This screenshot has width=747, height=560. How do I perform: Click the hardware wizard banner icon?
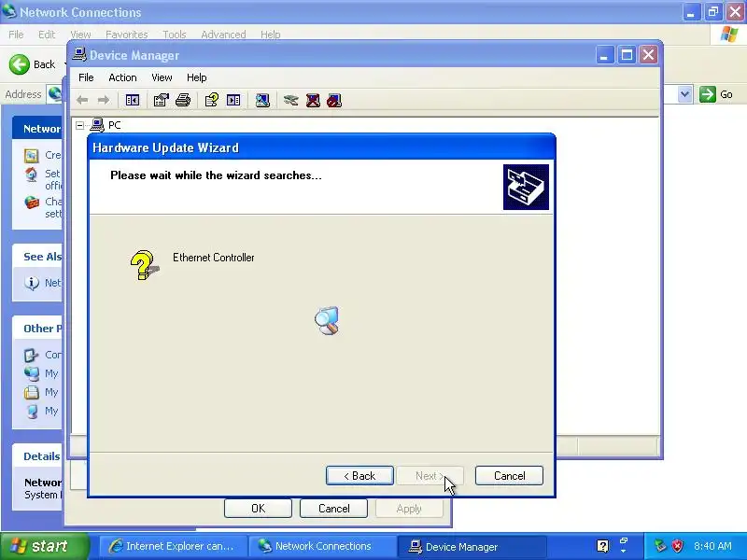coord(526,188)
